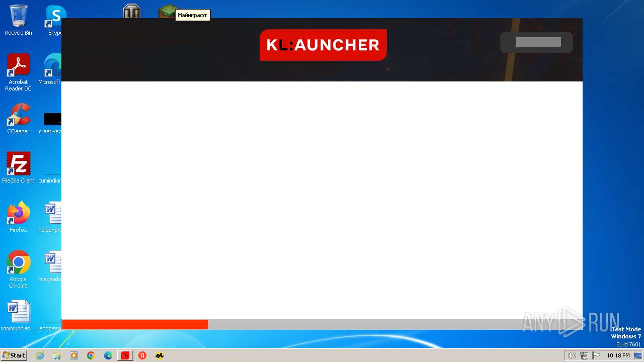Select the Minecraft grass block desktop icon

pyautogui.click(x=169, y=12)
